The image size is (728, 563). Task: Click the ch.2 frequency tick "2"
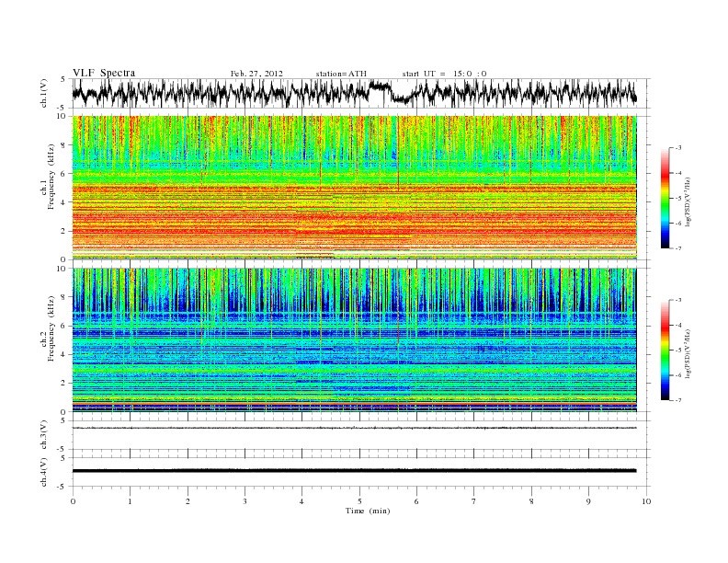point(64,383)
